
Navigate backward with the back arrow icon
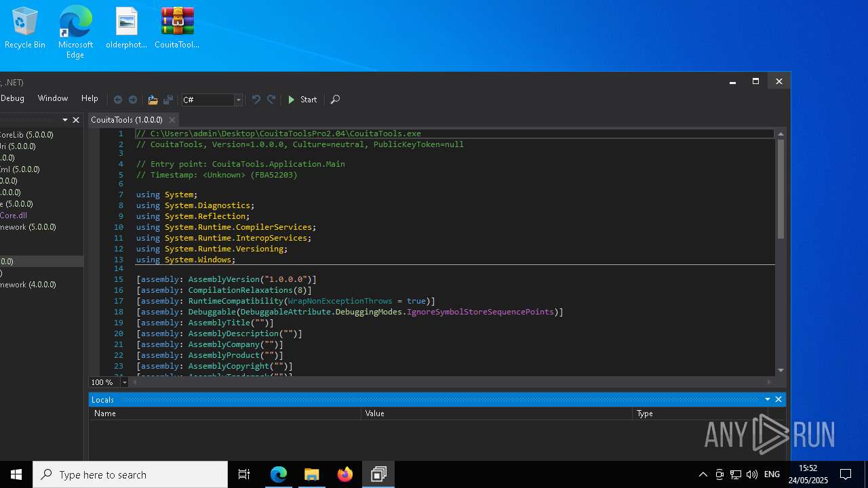pyautogui.click(x=117, y=100)
